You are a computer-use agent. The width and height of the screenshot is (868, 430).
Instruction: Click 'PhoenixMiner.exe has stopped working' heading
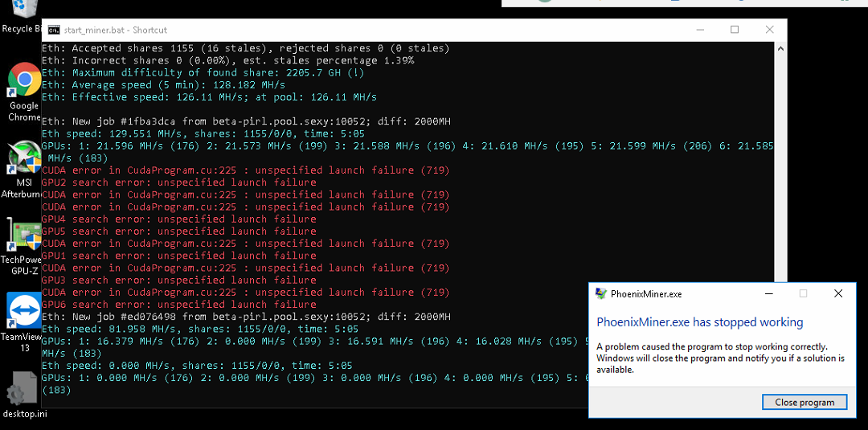tap(700, 322)
